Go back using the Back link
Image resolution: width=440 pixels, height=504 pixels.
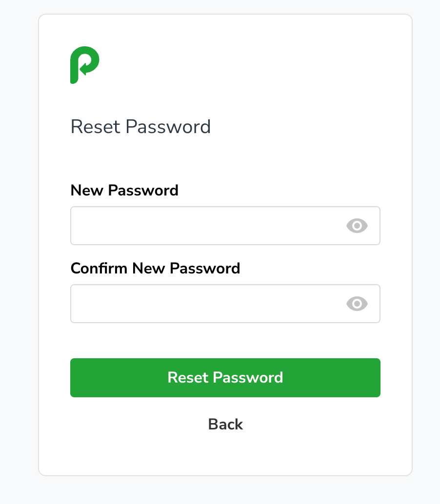point(225,424)
